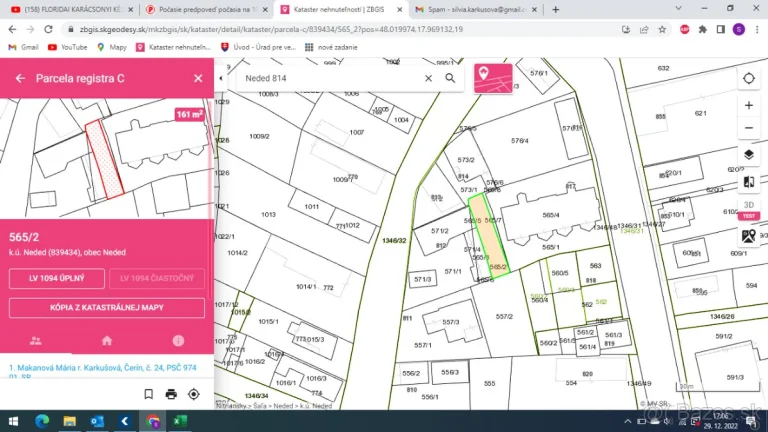Click the 161 m² area badge

[190, 115]
